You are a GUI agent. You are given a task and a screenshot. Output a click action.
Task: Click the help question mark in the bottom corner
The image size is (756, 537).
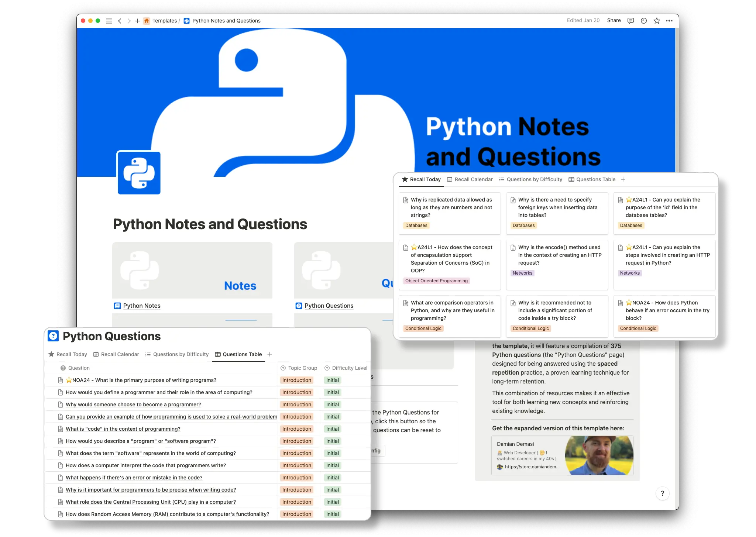[x=663, y=493]
